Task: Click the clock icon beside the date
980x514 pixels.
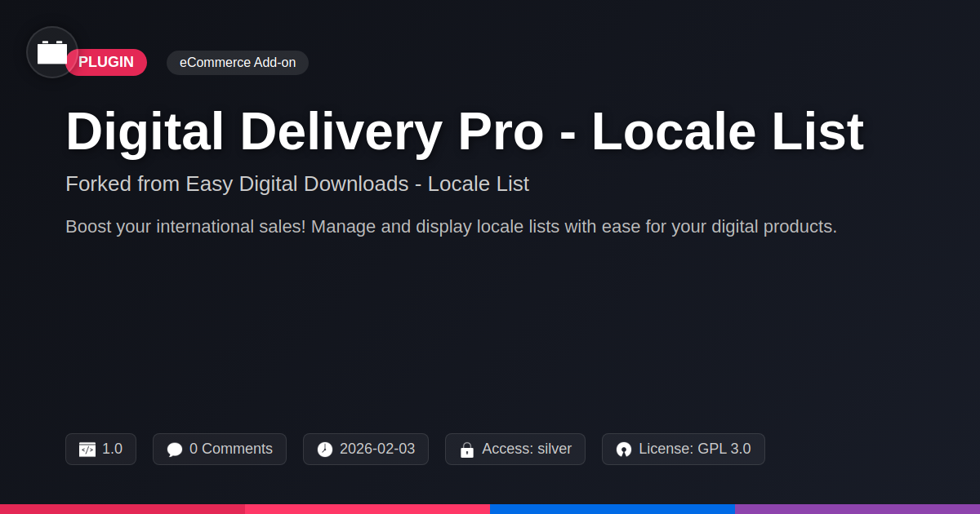Action: (325, 450)
